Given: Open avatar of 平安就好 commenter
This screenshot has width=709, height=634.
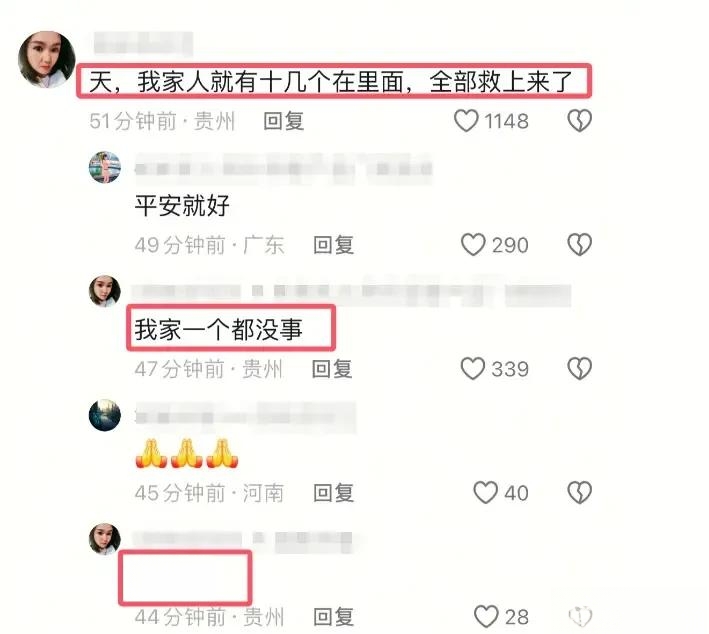Looking at the screenshot, I should [x=104, y=167].
